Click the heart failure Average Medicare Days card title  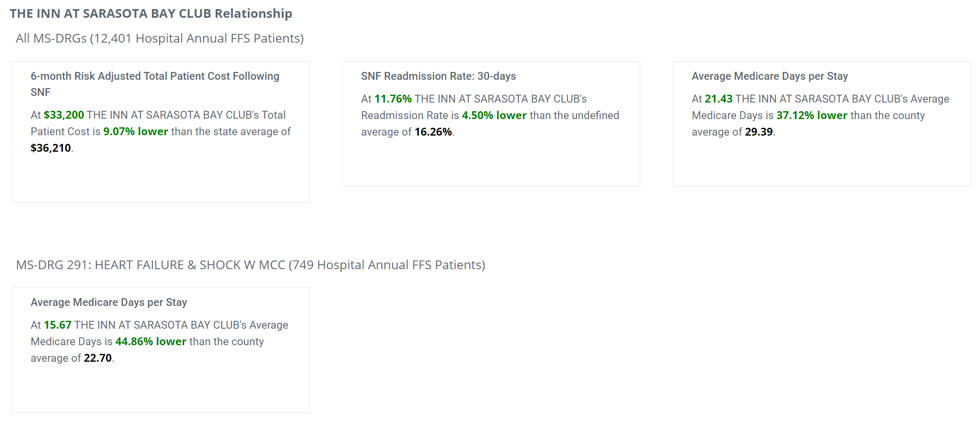(x=109, y=302)
